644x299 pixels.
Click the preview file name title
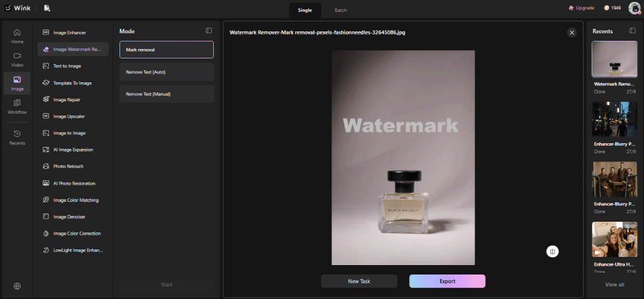(x=318, y=32)
